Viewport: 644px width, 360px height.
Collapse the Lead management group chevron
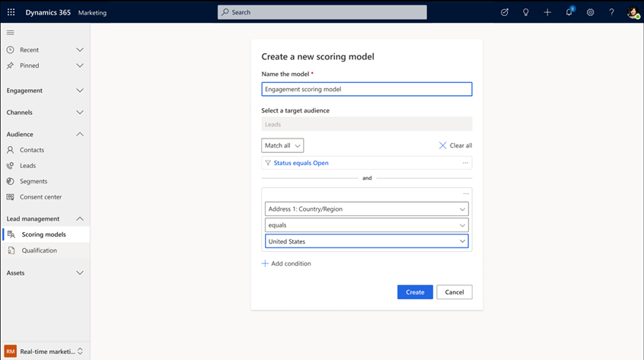(x=80, y=218)
